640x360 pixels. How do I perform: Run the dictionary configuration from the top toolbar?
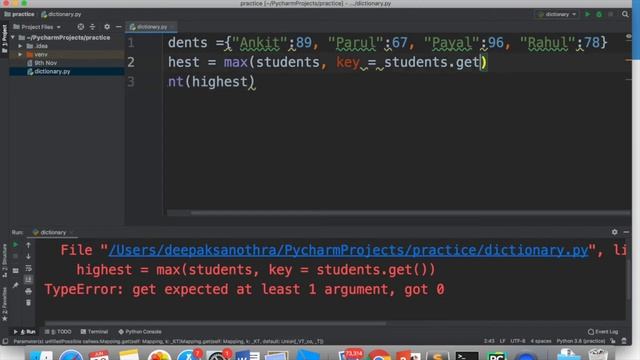point(587,14)
